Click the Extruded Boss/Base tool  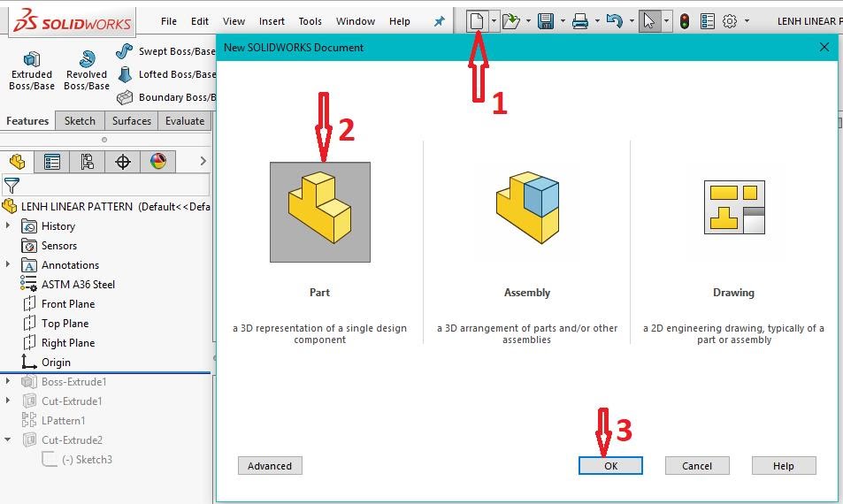coord(32,71)
